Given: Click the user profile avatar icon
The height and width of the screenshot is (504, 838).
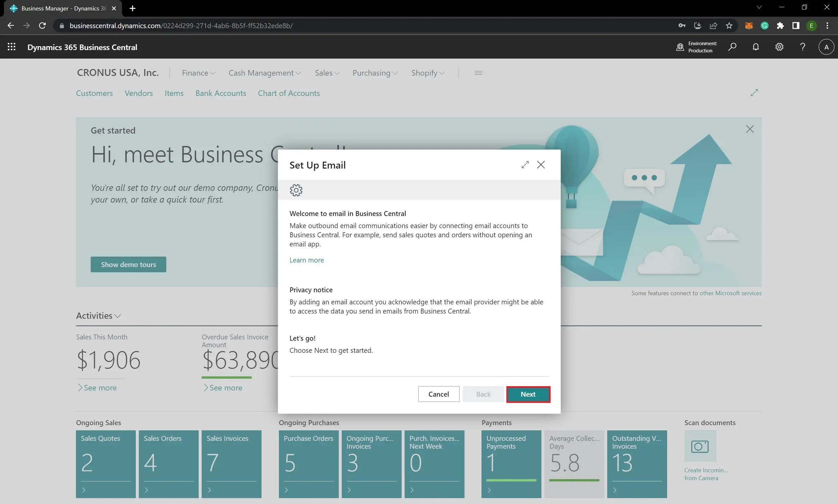Looking at the screenshot, I should click(x=826, y=47).
